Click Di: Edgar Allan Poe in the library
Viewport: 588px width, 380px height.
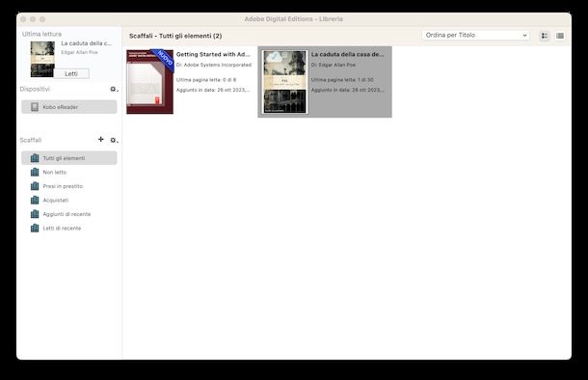point(334,65)
